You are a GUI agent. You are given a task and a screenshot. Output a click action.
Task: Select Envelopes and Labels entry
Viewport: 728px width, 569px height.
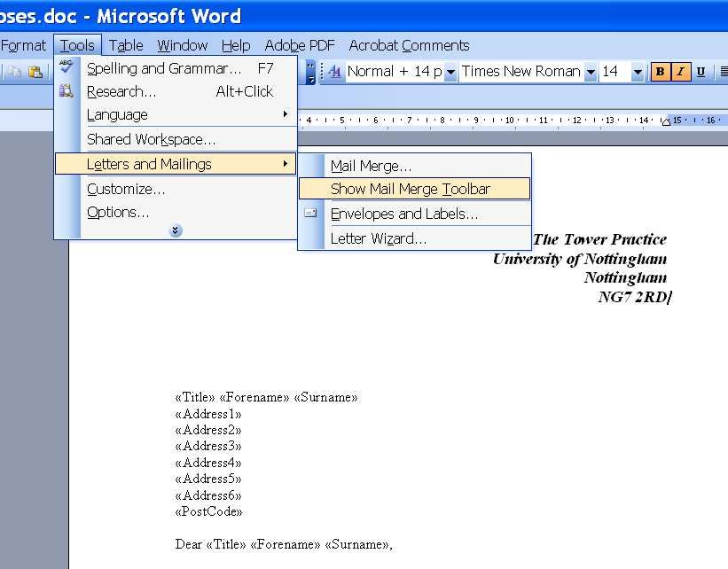coord(414,214)
